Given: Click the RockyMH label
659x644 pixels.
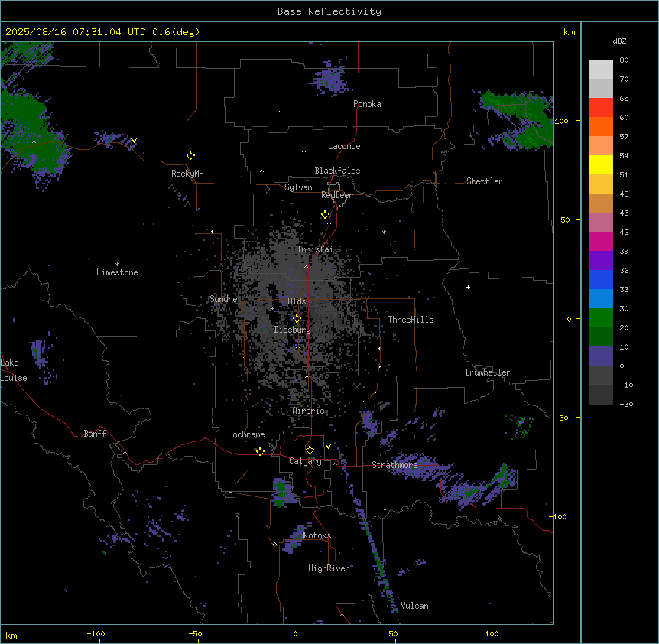Looking at the screenshot, I should click(x=187, y=174).
